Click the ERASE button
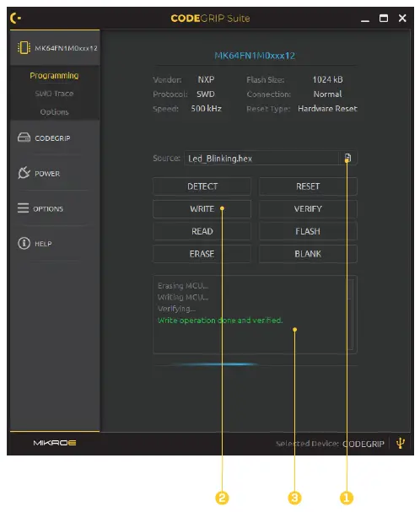The image size is (420, 512). (202, 254)
